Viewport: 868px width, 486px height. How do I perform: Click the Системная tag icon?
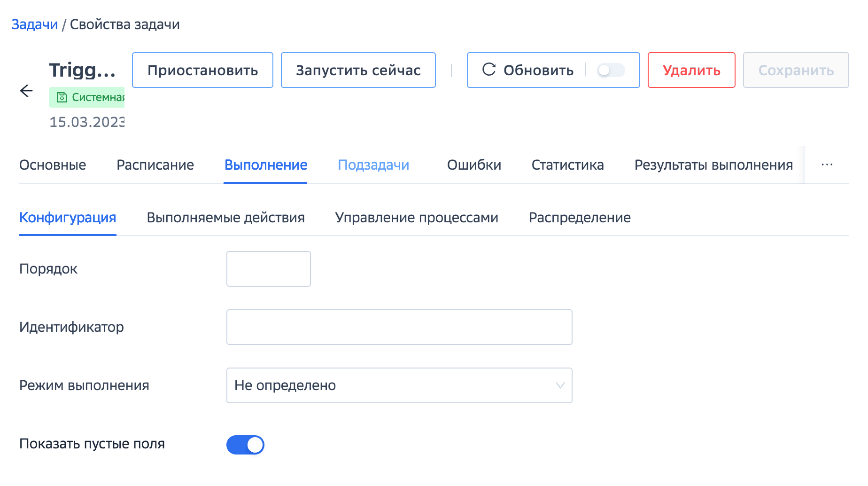coord(62,97)
